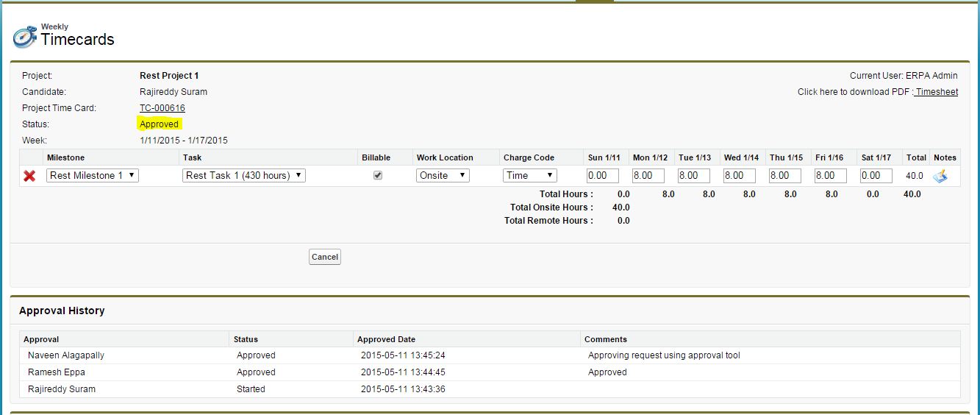Select the Total Onsite Hours value 40.0
The width and height of the screenshot is (980, 415).
pyautogui.click(x=620, y=207)
